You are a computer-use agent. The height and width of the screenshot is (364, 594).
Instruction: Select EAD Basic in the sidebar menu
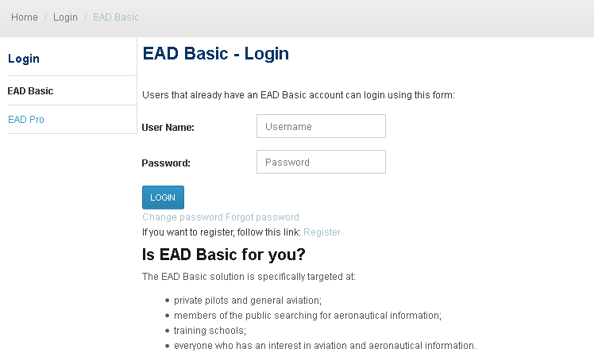click(30, 91)
